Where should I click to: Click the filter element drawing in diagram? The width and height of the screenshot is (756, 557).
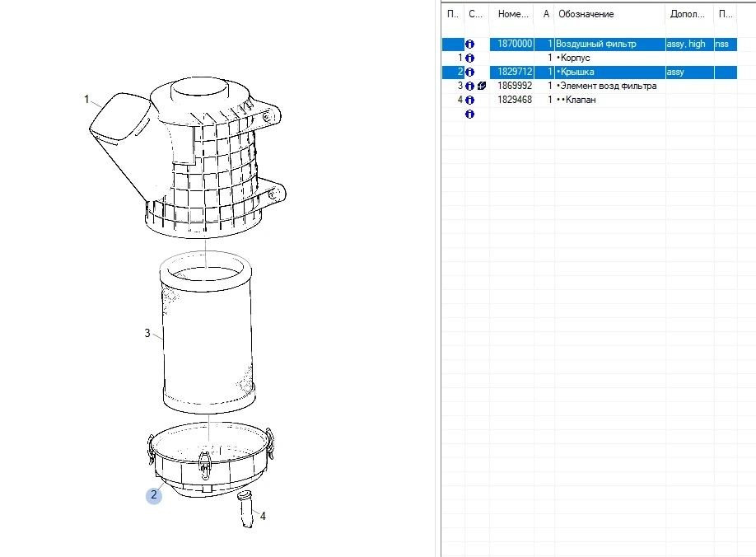pos(208,333)
